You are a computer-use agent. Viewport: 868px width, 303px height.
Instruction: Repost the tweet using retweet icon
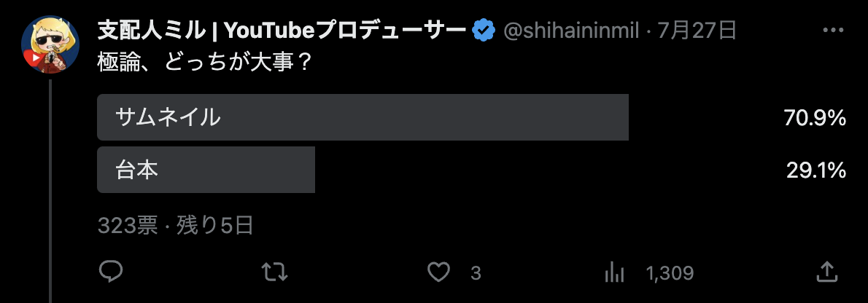(x=274, y=272)
